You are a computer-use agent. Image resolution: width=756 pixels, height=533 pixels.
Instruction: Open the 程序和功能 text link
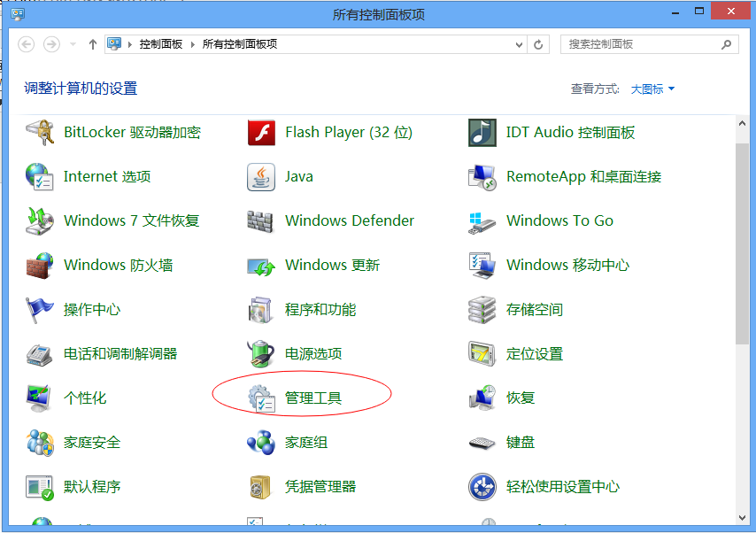[x=320, y=310]
